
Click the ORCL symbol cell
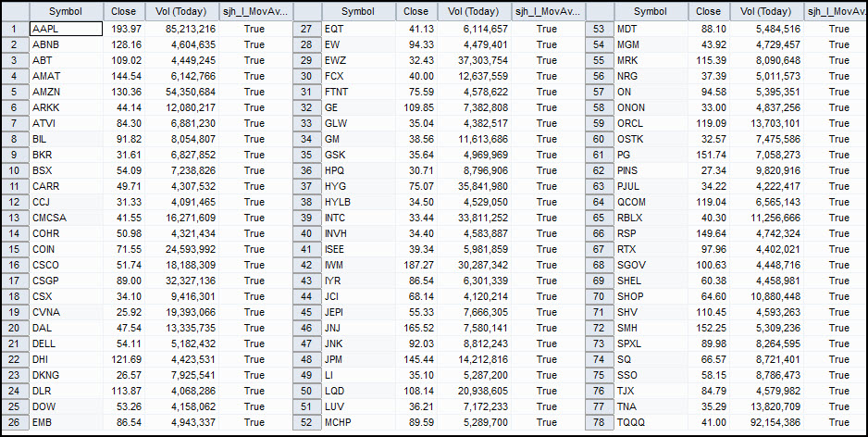(x=651, y=123)
